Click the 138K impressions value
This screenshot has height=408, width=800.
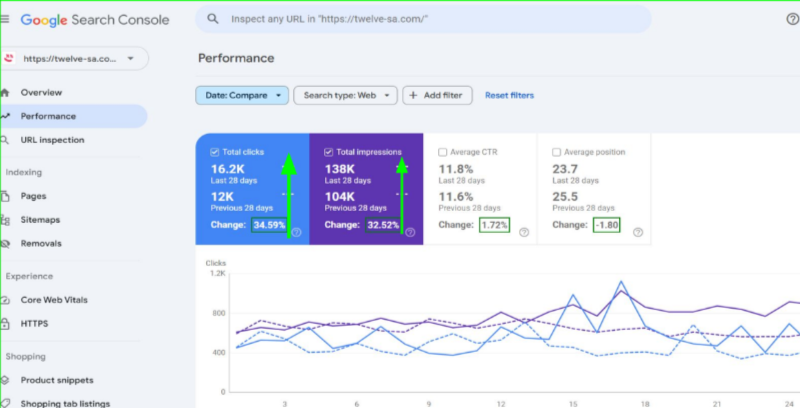pos(340,169)
